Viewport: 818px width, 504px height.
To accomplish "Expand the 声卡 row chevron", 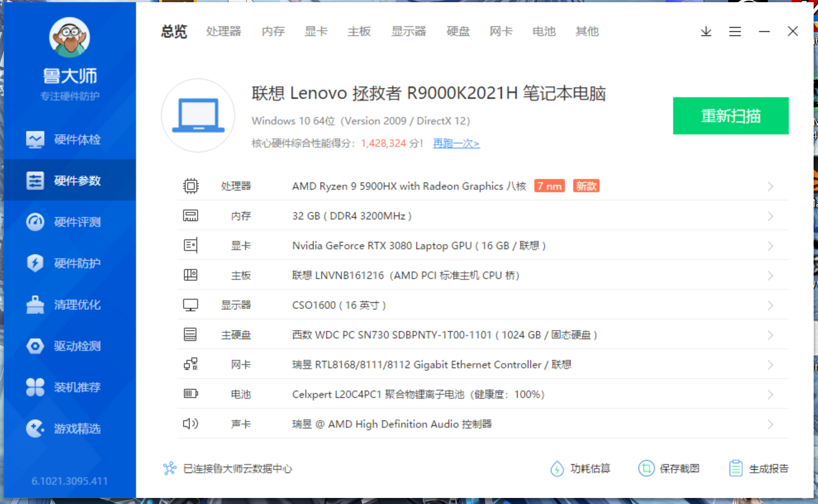I will (x=770, y=425).
